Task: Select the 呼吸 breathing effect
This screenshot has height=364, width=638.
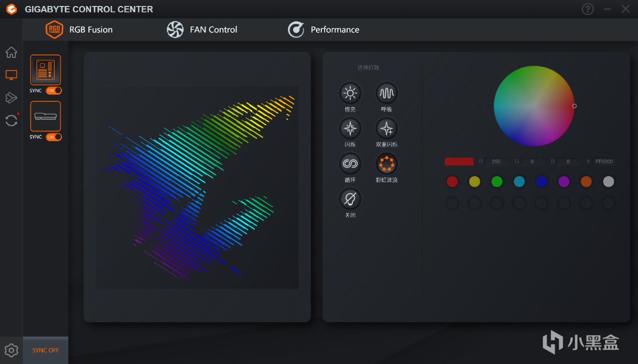Action: [386, 93]
